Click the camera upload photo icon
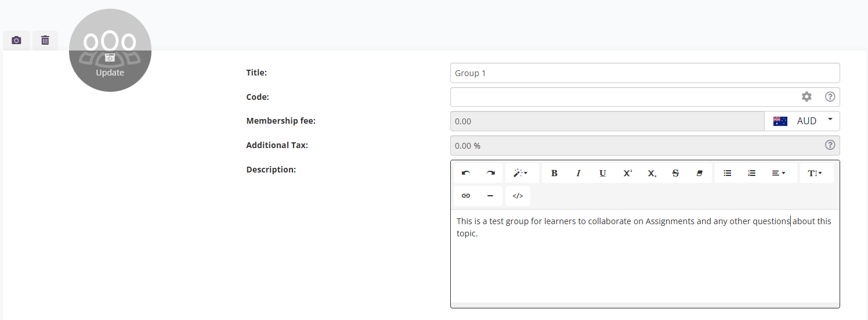The height and width of the screenshot is (320, 868). [16, 41]
